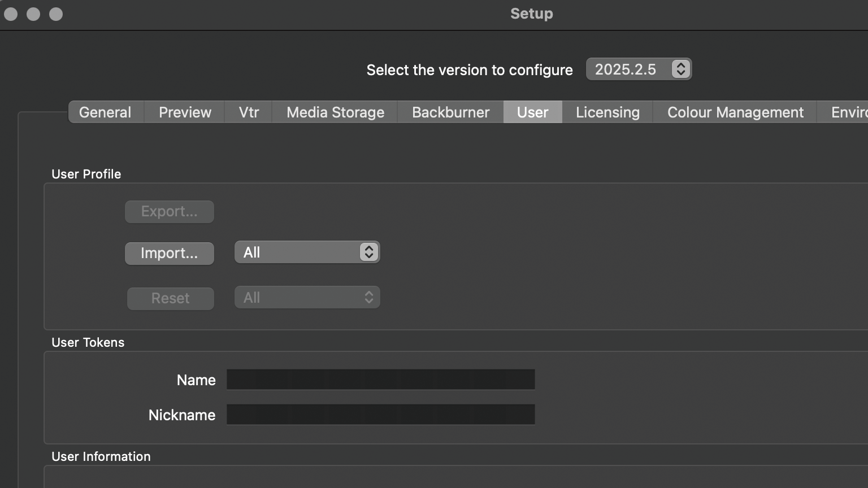Click into the Name token field
This screenshot has width=868, height=488.
(x=380, y=380)
